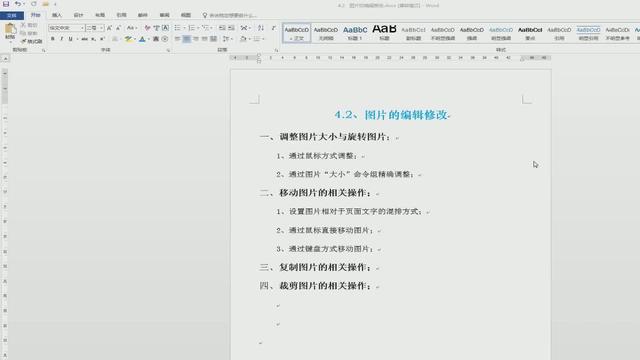Open the Change Case Aa dropdown
This screenshot has width=640, height=360.
point(132,28)
